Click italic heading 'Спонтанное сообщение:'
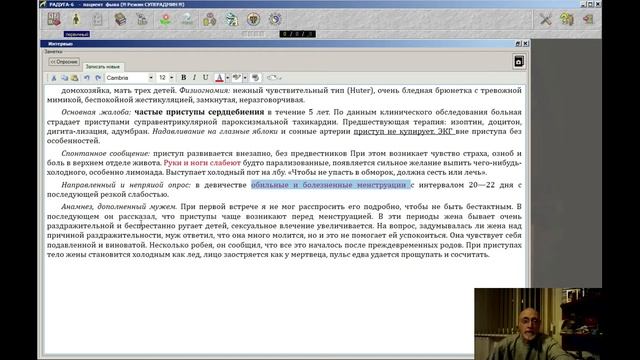 (x=106, y=153)
